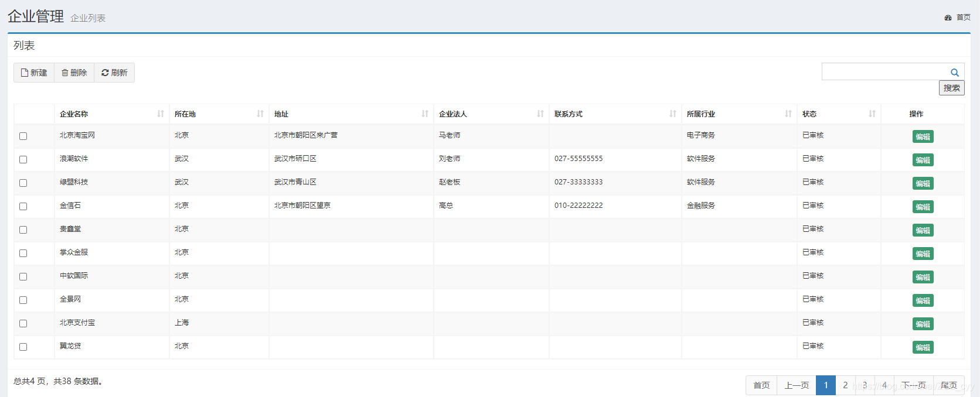Check the 翼龙贷 row checkbox
The width and height of the screenshot is (980, 397).
(x=23, y=347)
